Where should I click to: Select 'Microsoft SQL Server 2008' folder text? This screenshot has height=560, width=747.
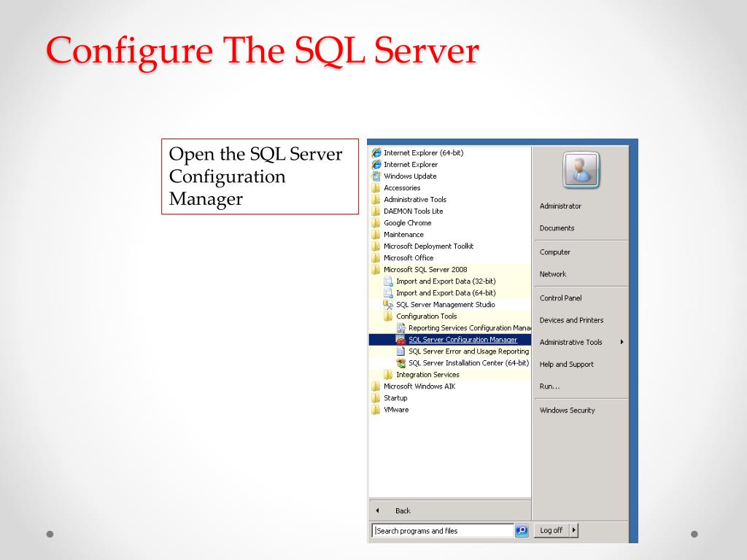point(425,270)
